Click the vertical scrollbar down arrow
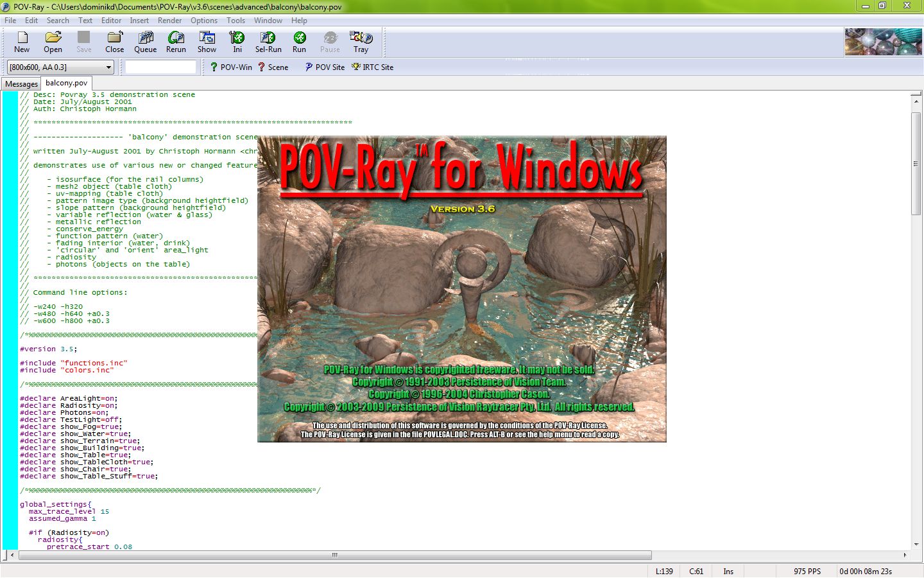 click(916, 544)
